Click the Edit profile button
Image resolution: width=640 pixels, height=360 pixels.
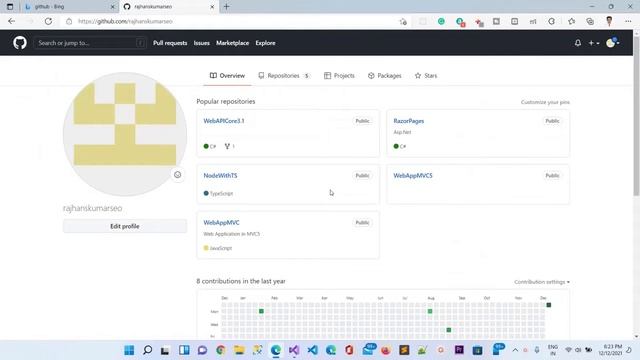[125, 226]
